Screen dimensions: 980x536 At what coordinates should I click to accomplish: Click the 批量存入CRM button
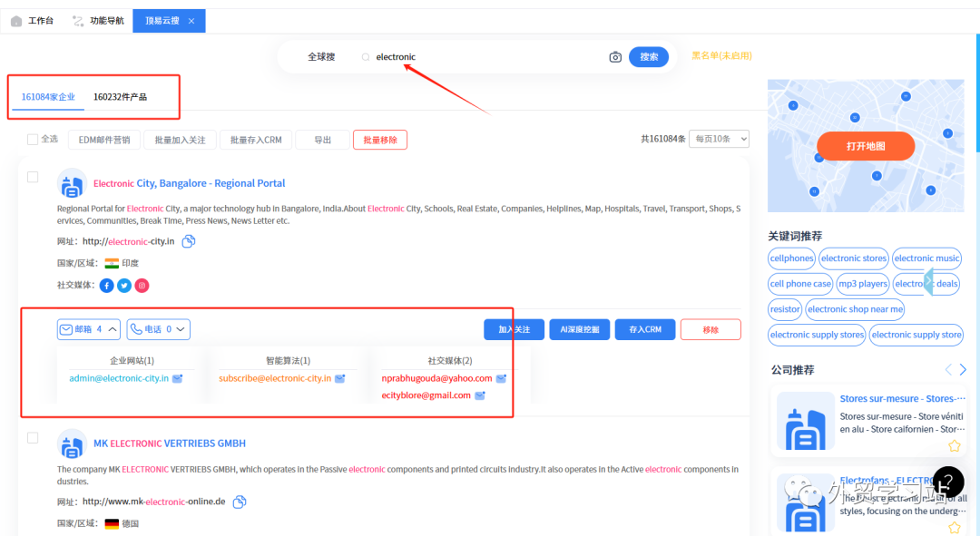tap(256, 140)
